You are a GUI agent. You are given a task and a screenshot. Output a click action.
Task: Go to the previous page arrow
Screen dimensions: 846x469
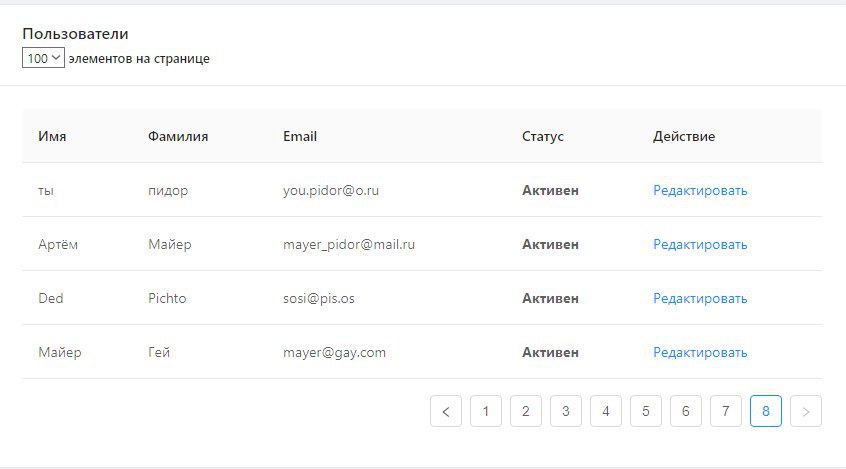[x=446, y=411]
